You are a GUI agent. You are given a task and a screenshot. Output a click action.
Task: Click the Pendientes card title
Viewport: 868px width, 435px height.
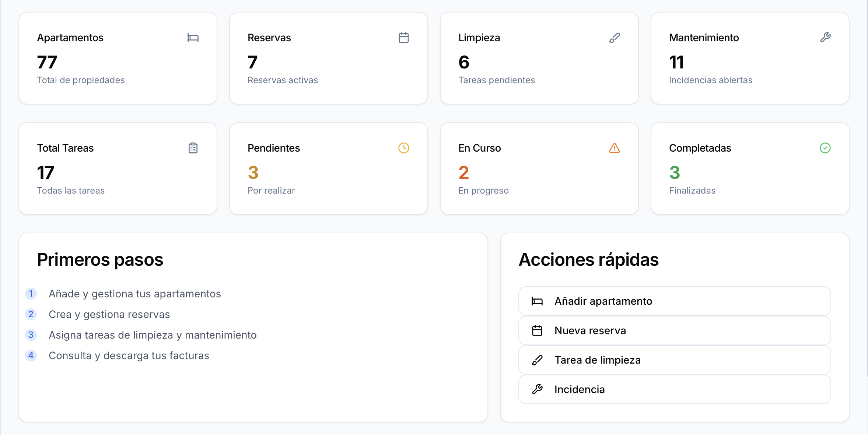click(274, 148)
